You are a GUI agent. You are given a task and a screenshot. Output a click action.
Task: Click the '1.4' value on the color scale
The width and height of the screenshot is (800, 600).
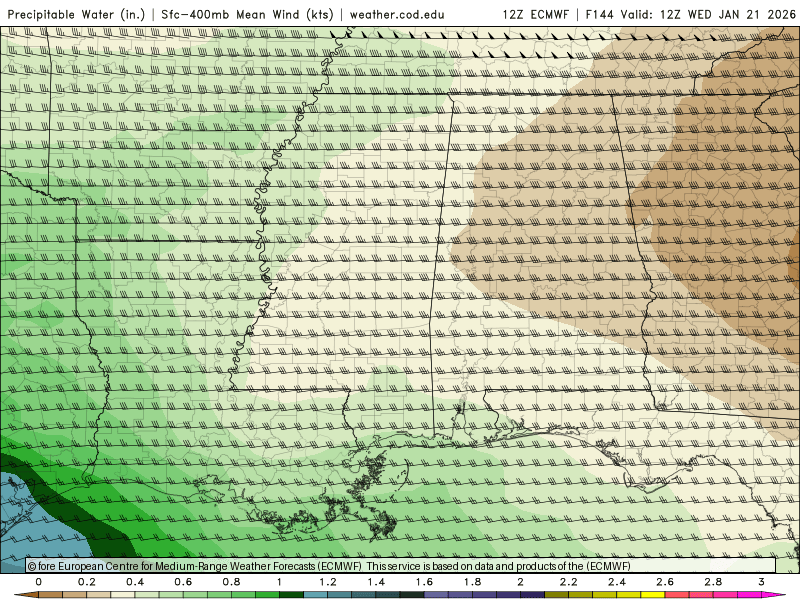(x=376, y=582)
